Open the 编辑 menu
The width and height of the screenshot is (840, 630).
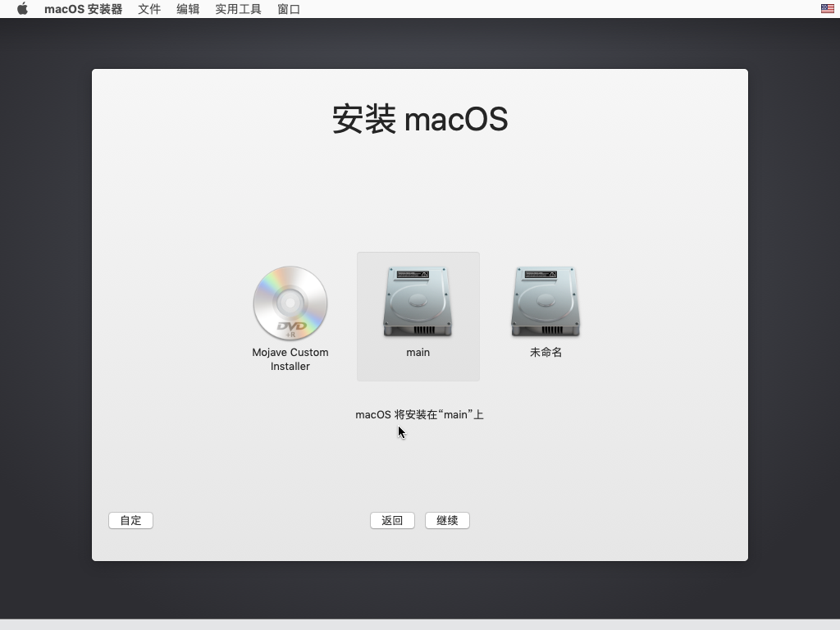[187, 9]
